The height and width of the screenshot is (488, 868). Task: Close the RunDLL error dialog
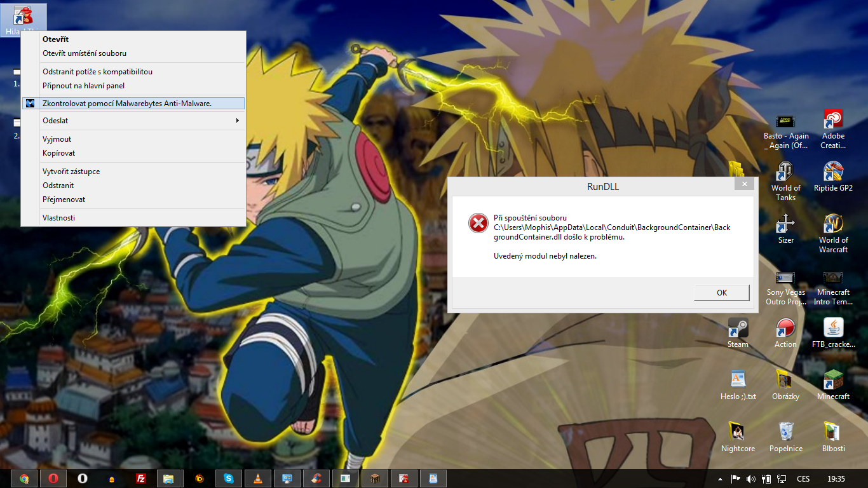tap(743, 184)
